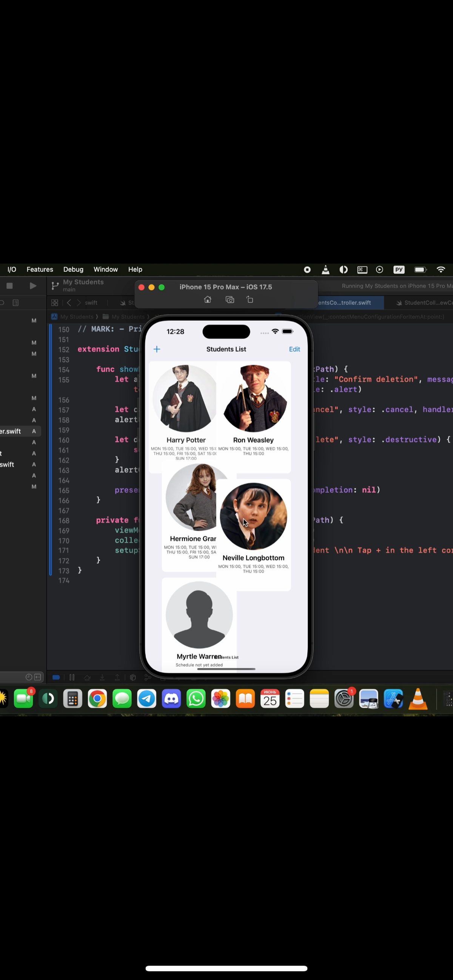Viewport: 453px width, 980px height.
Task: Open Photos from the Dock
Action: [x=221, y=698]
